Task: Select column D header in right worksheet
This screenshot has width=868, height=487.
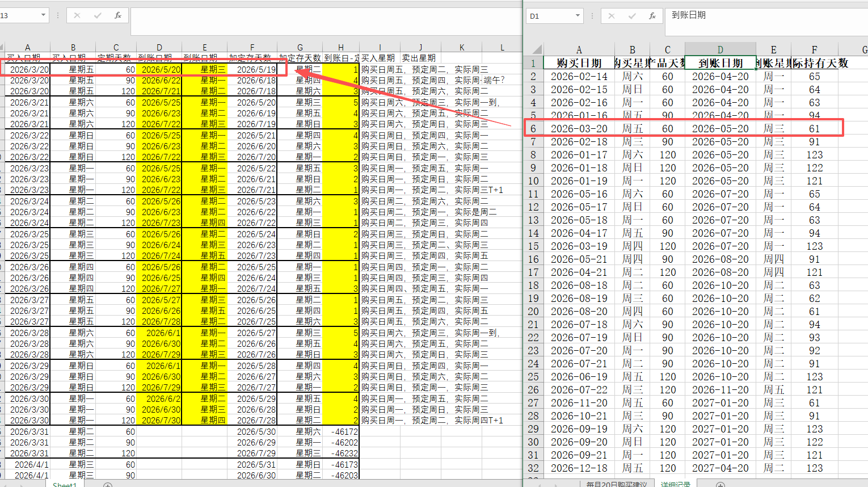Action: click(x=720, y=49)
